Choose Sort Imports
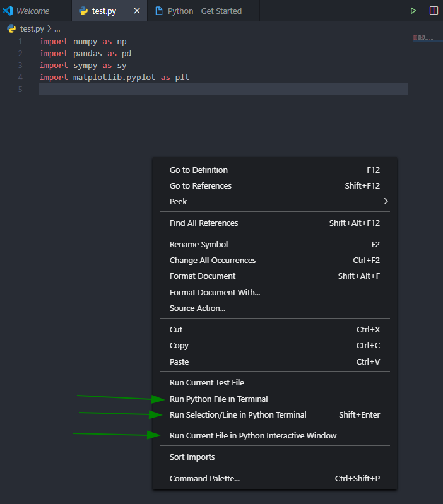 click(x=192, y=457)
